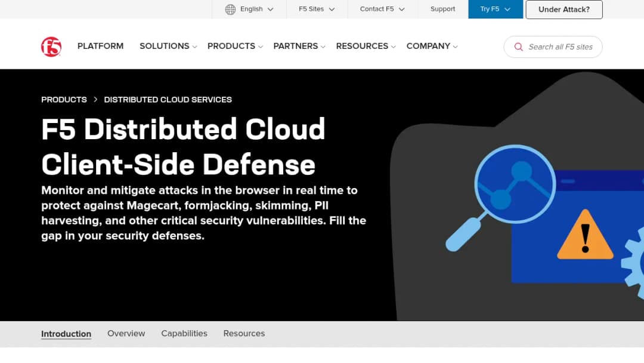This screenshot has width=644, height=363.
Task: Open the Try F5 dropdown
Action: coord(496,9)
